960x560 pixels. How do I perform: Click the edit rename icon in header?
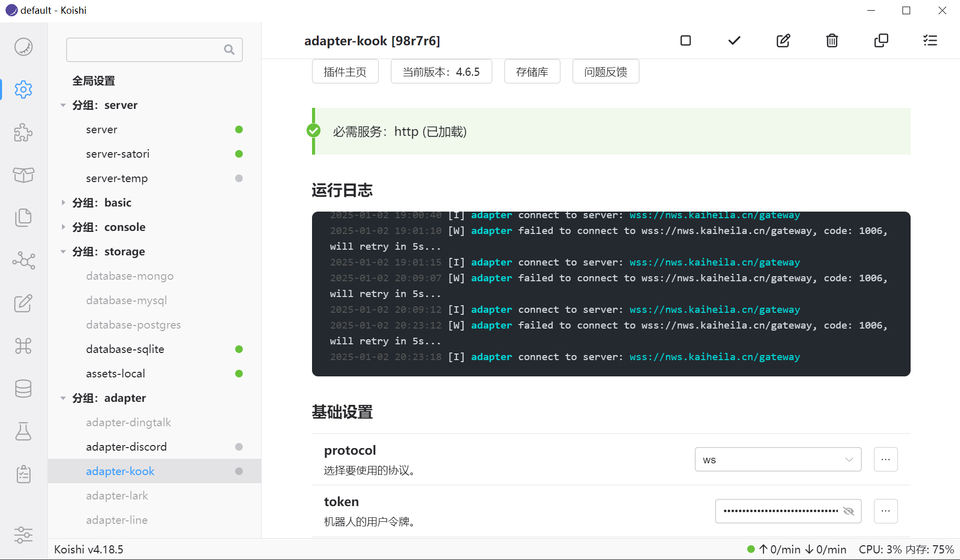tap(783, 41)
